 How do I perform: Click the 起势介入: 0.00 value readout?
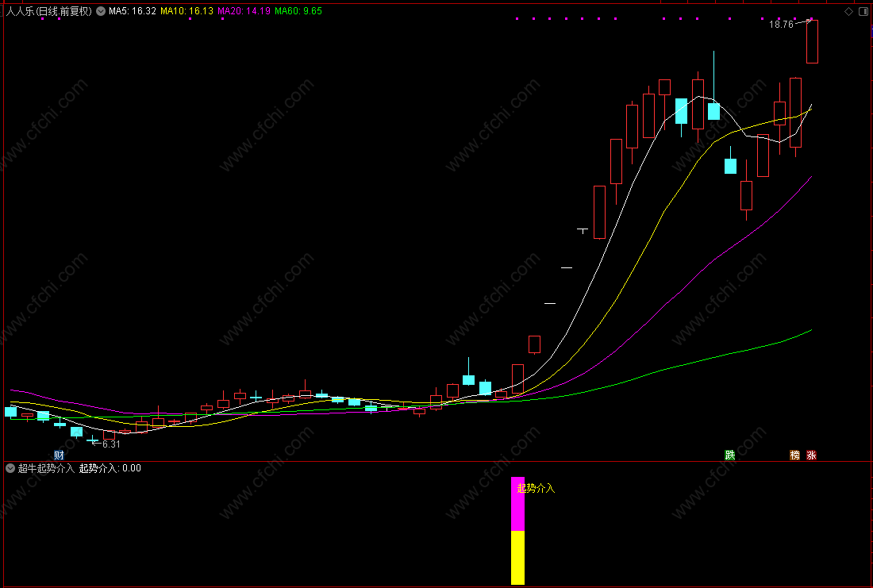[x=110, y=468]
